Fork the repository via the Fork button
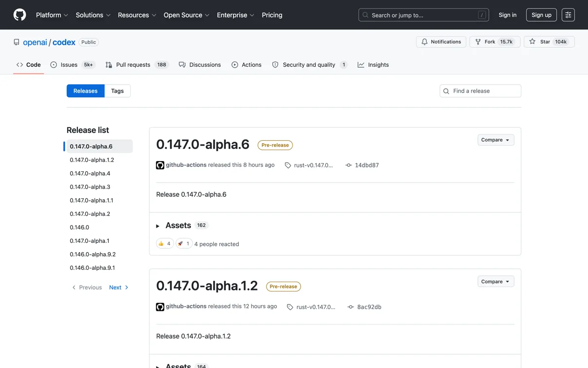 click(494, 42)
